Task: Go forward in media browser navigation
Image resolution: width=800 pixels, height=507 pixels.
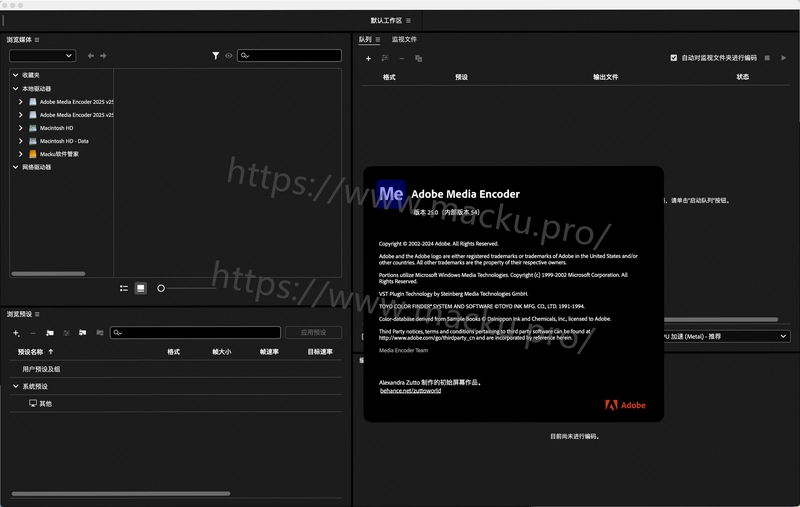Action: (103, 56)
